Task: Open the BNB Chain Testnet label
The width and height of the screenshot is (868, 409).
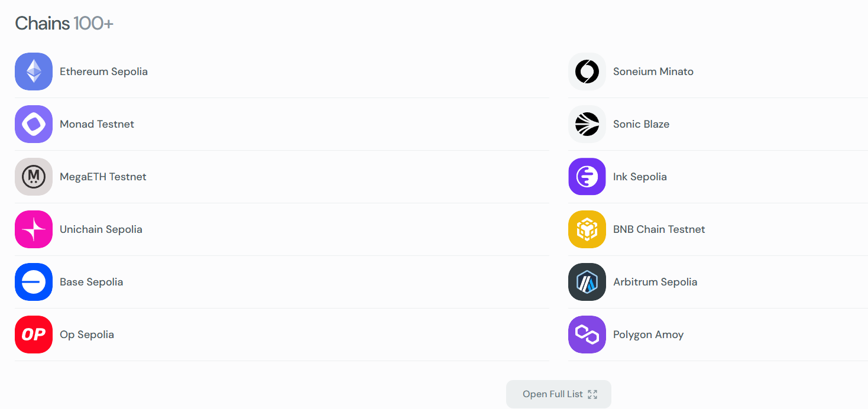Action: pos(659,229)
